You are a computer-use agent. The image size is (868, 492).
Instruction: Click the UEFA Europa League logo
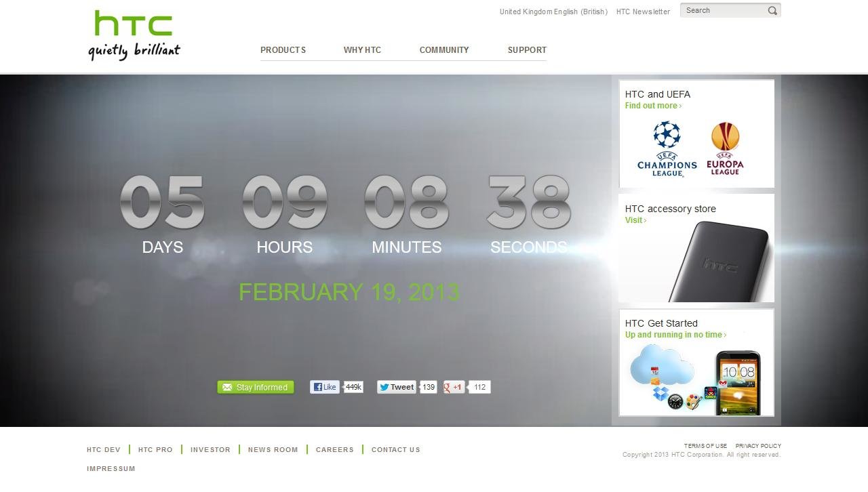725,149
